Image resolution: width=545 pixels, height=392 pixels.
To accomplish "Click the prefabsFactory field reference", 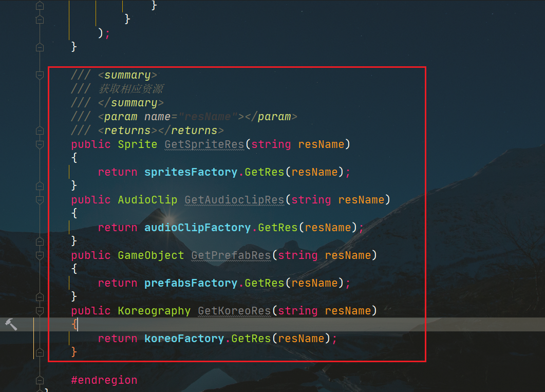I will [191, 283].
